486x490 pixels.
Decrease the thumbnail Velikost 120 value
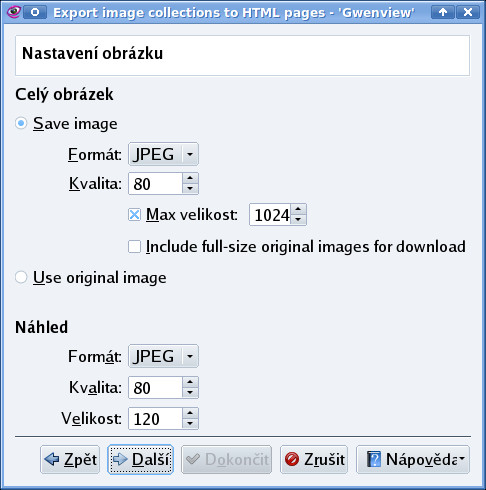(x=190, y=424)
